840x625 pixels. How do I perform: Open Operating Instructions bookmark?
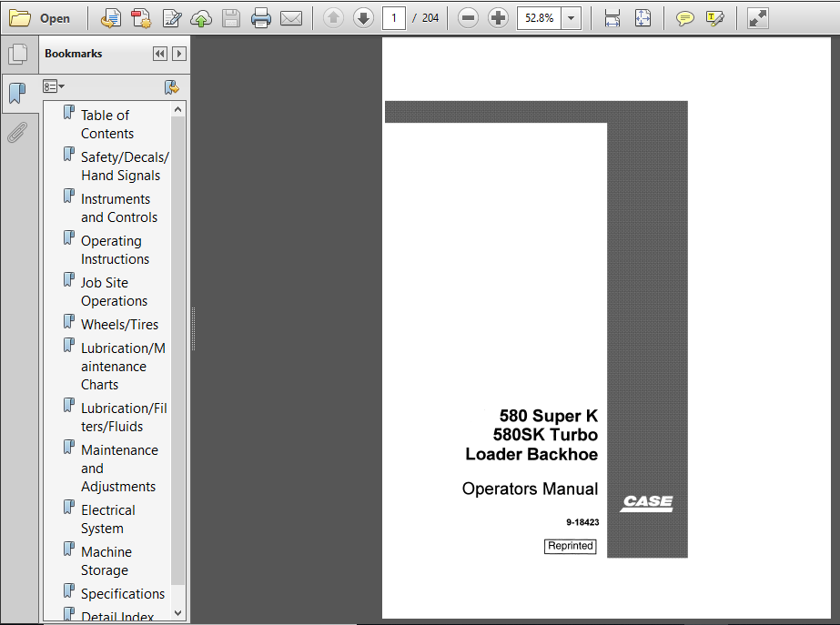(x=115, y=249)
